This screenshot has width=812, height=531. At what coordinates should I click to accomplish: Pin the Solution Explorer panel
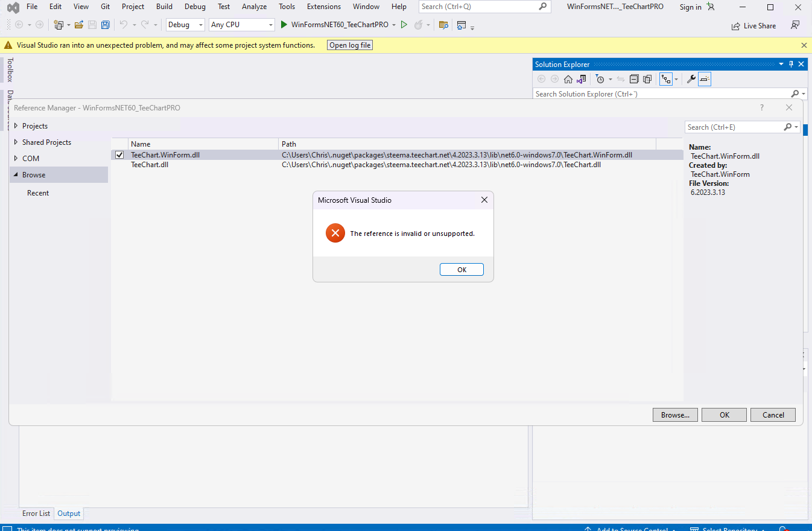pyautogui.click(x=791, y=64)
